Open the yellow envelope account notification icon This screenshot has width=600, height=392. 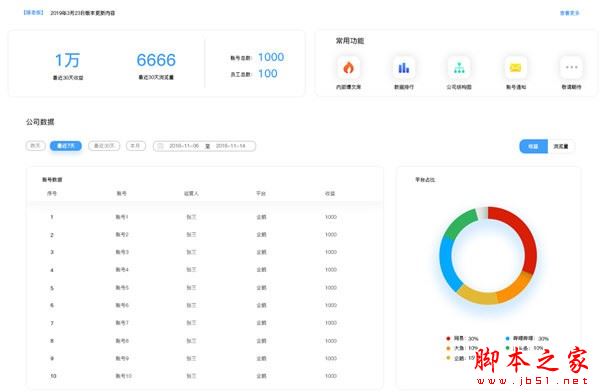point(515,68)
